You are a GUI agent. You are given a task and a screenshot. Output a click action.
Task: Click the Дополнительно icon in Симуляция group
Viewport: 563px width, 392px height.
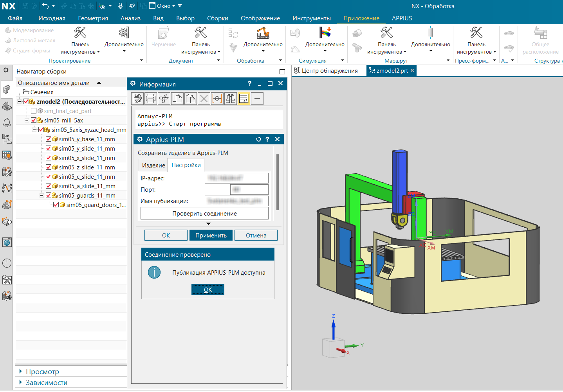point(325,39)
